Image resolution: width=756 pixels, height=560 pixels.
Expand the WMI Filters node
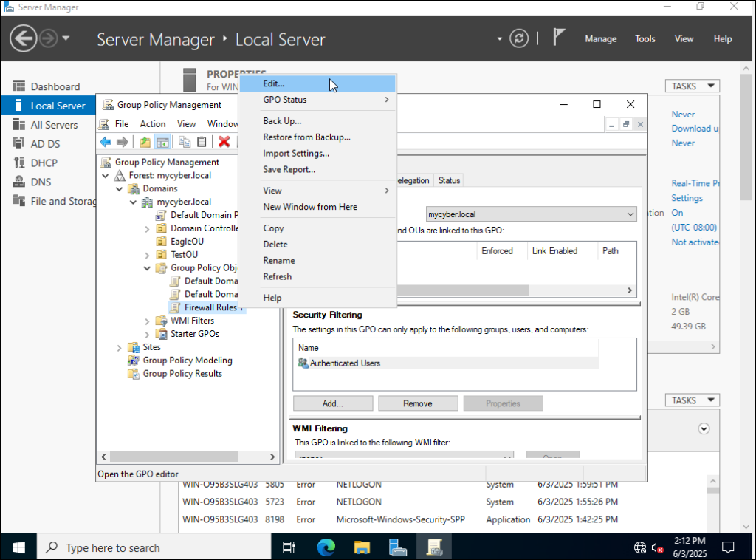(x=147, y=321)
